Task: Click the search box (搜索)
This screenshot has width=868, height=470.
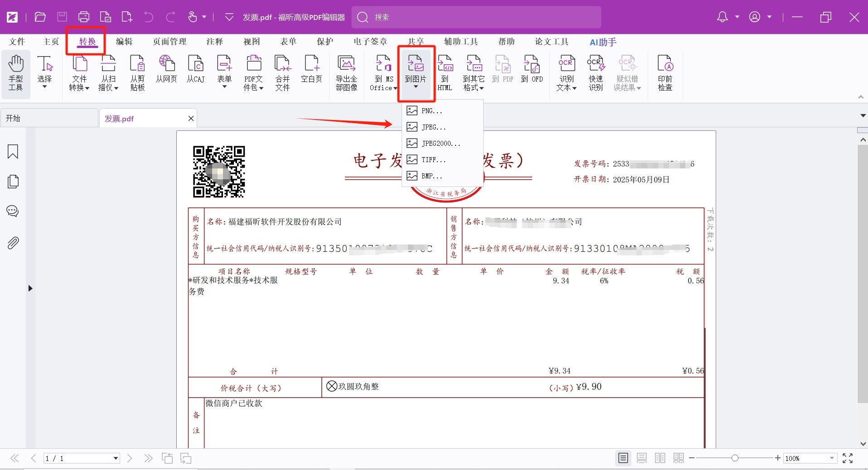Action: pos(476,17)
